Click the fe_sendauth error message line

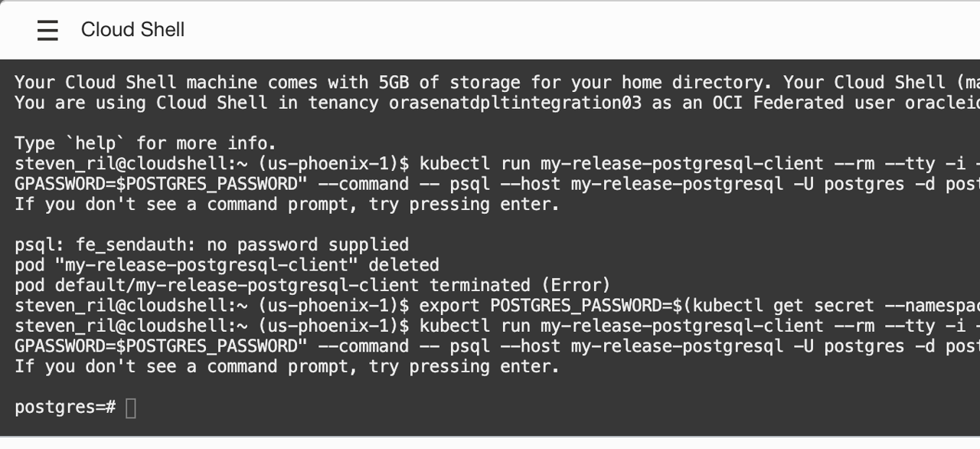[212, 244]
